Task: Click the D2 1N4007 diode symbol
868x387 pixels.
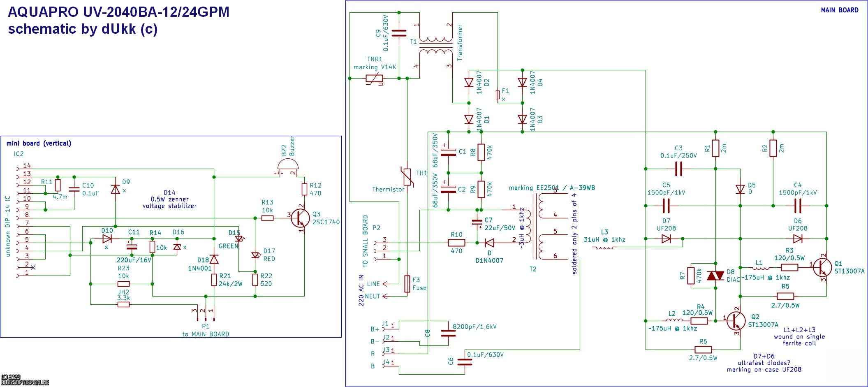Action: tap(469, 83)
